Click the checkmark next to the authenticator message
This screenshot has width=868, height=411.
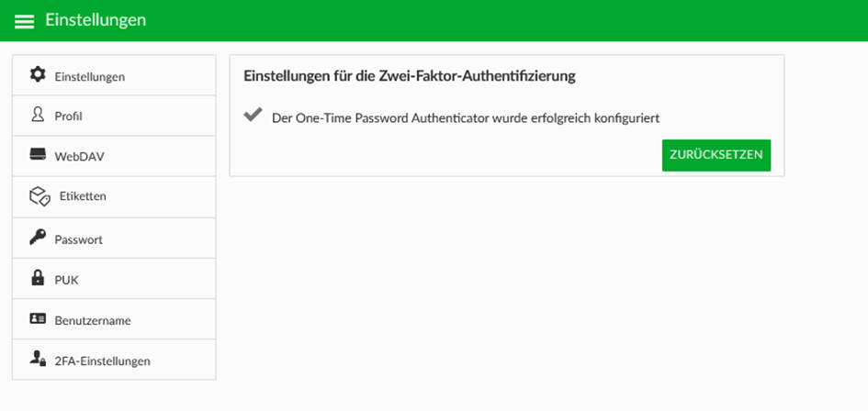point(253,115)
